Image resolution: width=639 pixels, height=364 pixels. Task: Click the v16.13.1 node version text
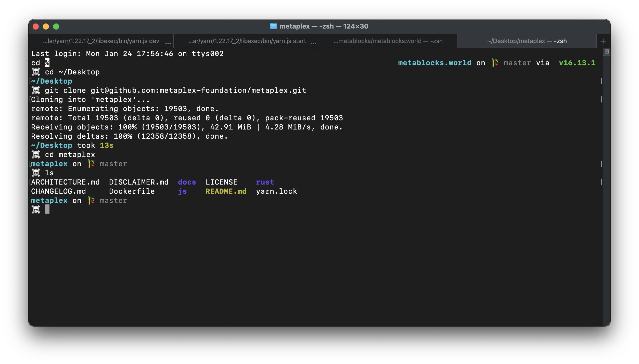(x=577, y=63)
